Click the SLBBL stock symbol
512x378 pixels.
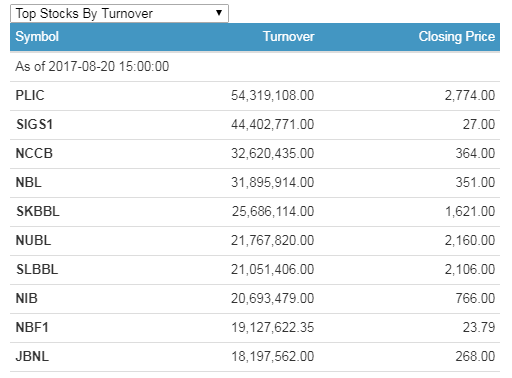pos(37,269)
